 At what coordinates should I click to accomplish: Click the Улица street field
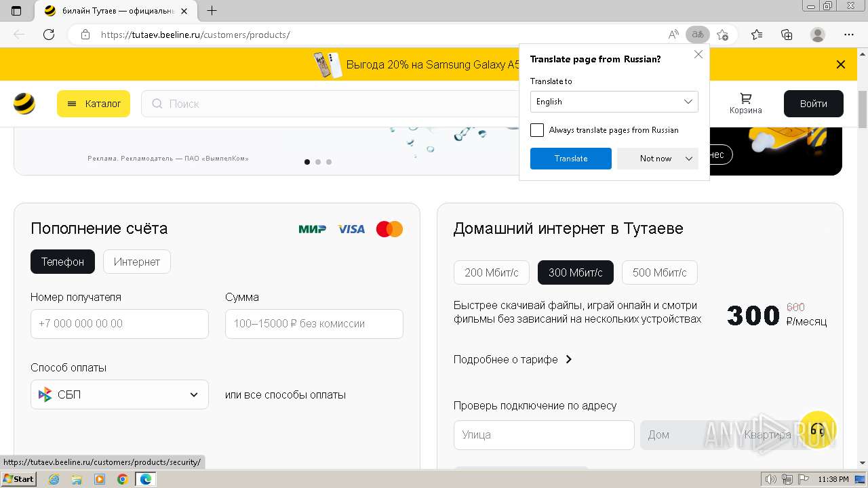click(544, 435)
